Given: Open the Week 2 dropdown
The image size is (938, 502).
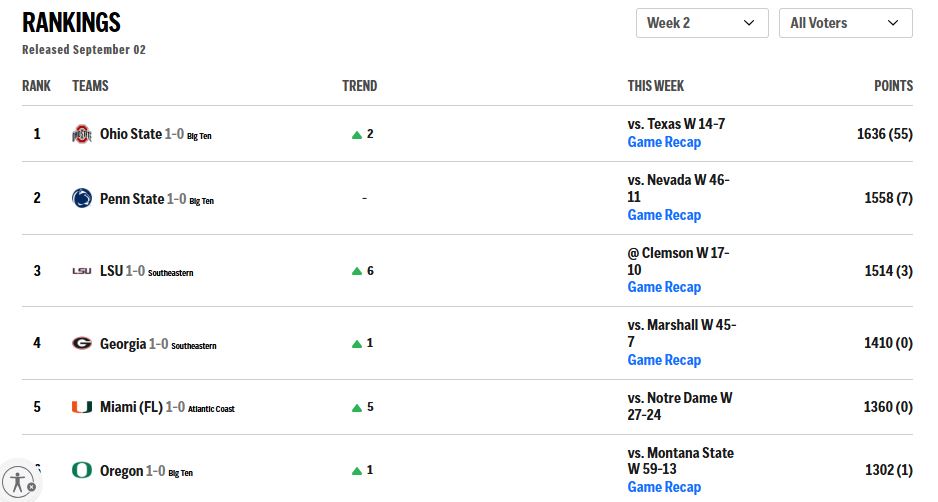Looking at the screenshot, I should (x=702, y=23).
